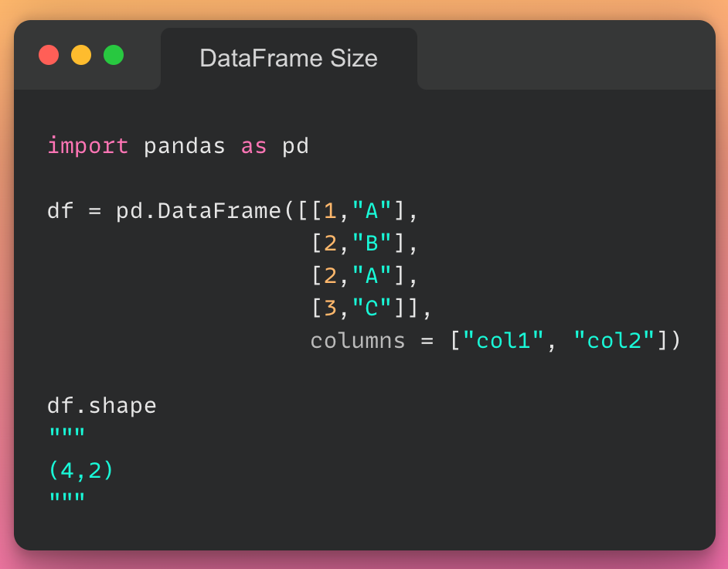Click the orange number 3 in last row
The width and height of the screenshot is (728, 569).
(x=330, y=308)
